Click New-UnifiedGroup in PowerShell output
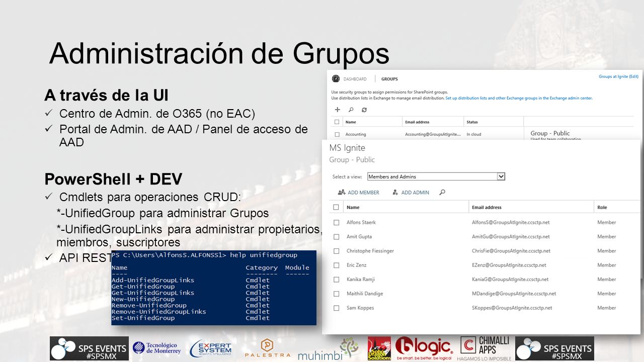 coord(143,299)
